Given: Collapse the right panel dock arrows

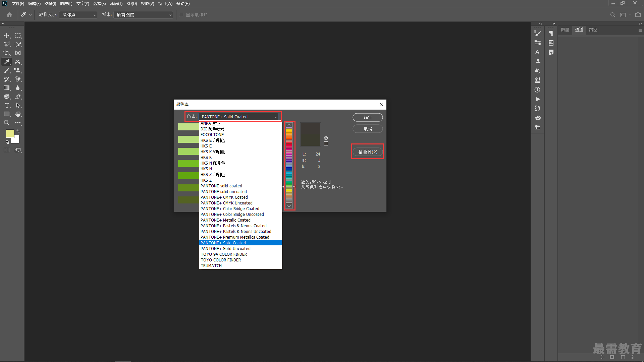Looking at the screenshot, I should [640, 24].
